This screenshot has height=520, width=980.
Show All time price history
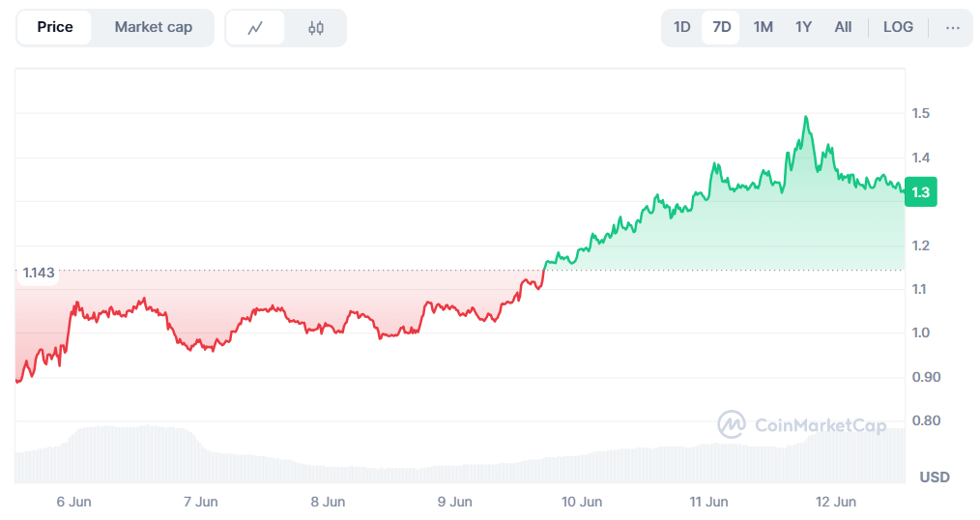[x=843, y=27]
